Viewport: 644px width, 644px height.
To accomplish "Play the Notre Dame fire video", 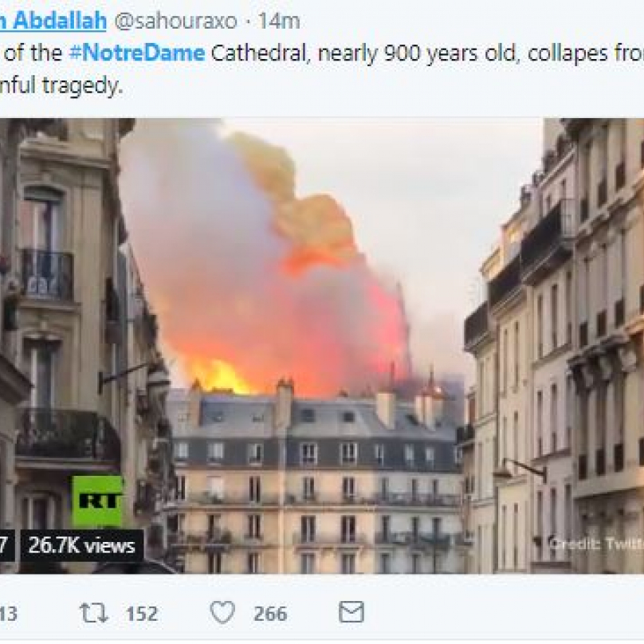I will pyautogui.click(x=322, y=346).
